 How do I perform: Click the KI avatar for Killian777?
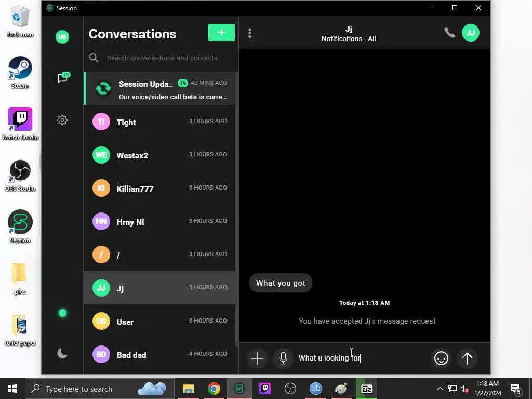101,188
